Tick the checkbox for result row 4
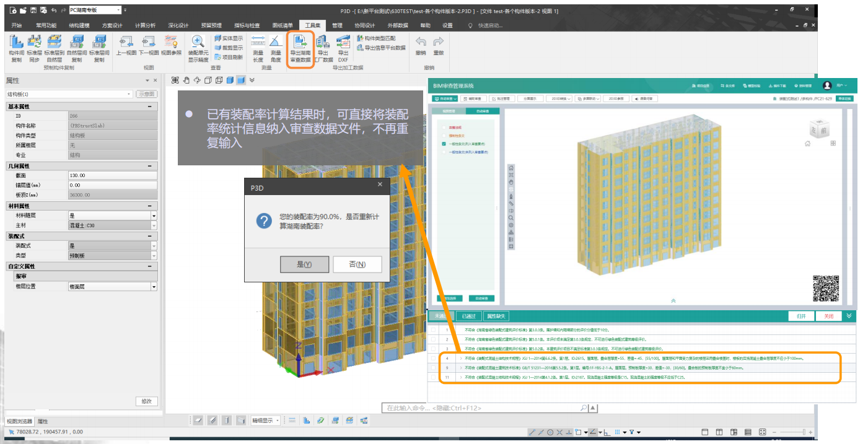 [x=434, y=359]
